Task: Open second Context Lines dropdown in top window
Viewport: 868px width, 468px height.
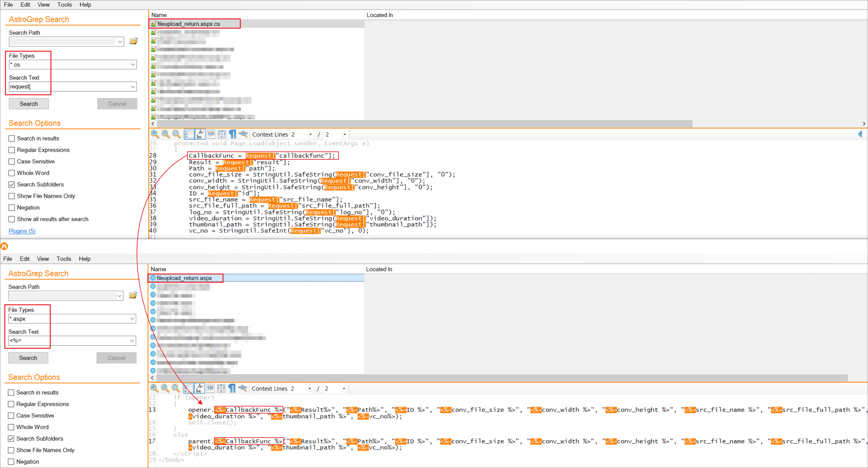Action: tap(344, 134)
